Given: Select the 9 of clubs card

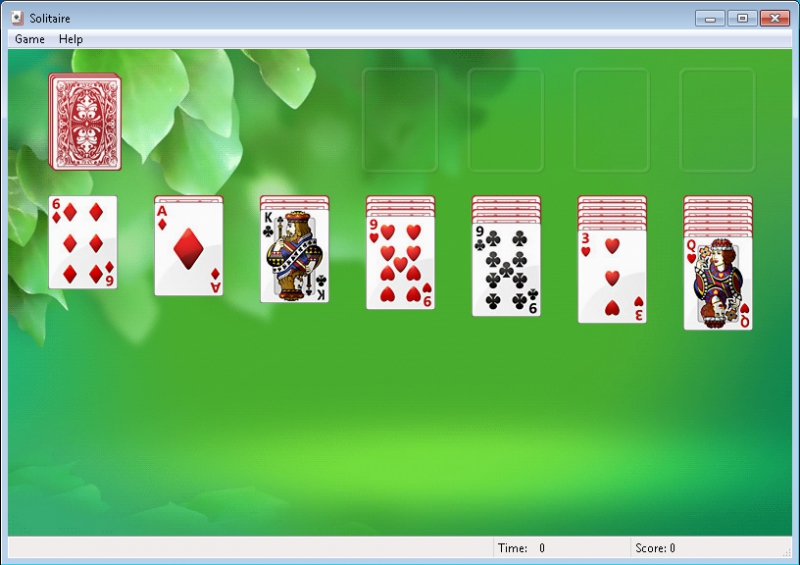Looking at the screenshot, I should (x=506, y=269).
